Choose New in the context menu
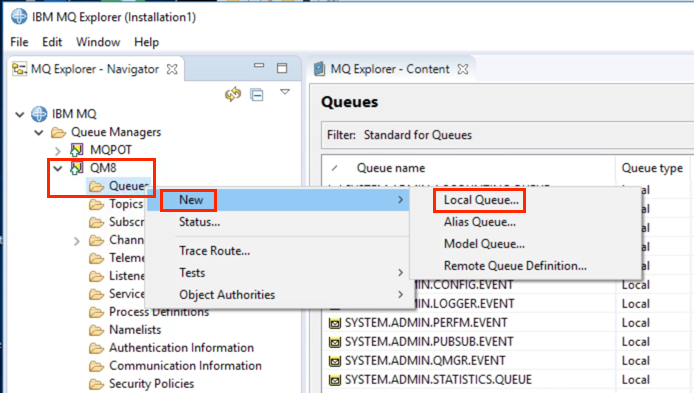The width and height of the screenshot is (694, 393). [278, 200]
